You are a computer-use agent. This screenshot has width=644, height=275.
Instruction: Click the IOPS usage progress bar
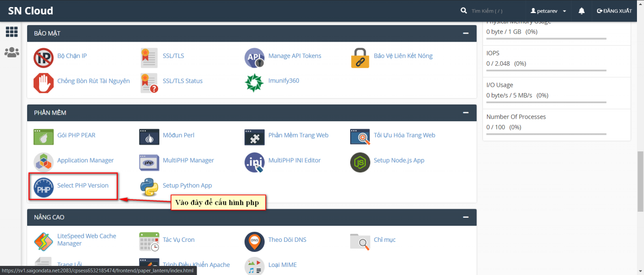(546, 70)
